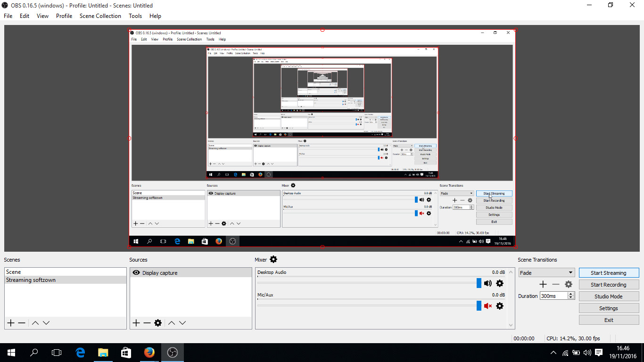Open the Edit menu
The image size is (644, 362).
click(x=25, y=16)
